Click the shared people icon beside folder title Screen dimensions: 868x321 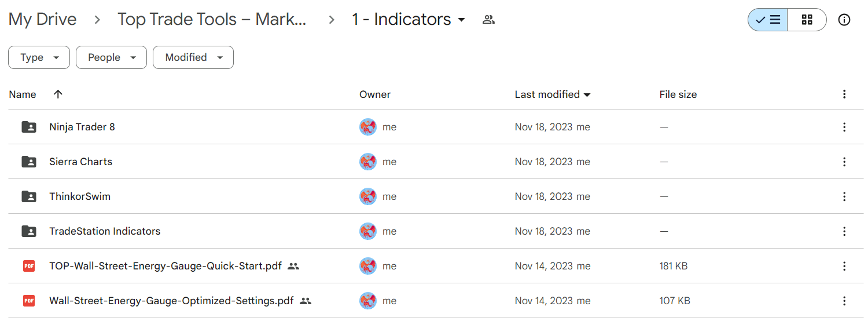[488, 20]
